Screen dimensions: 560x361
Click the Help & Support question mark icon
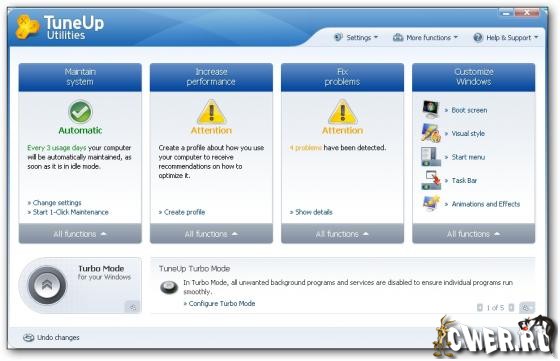click(x=478, y=37)
